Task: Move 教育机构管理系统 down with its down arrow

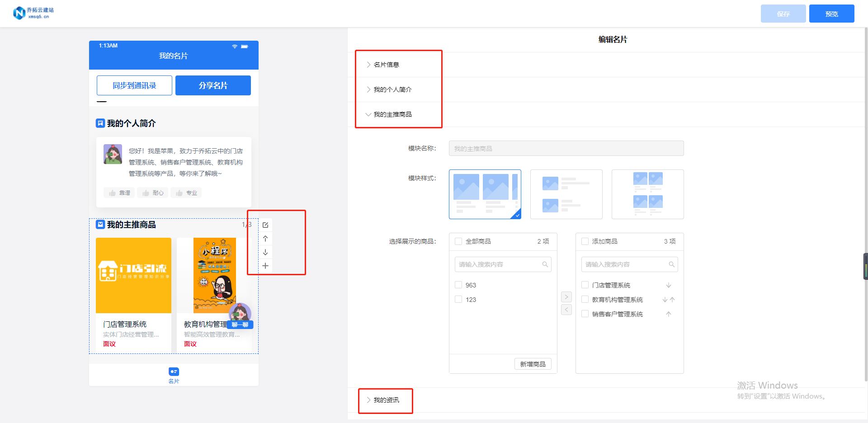Action: (x=665, y=300)
